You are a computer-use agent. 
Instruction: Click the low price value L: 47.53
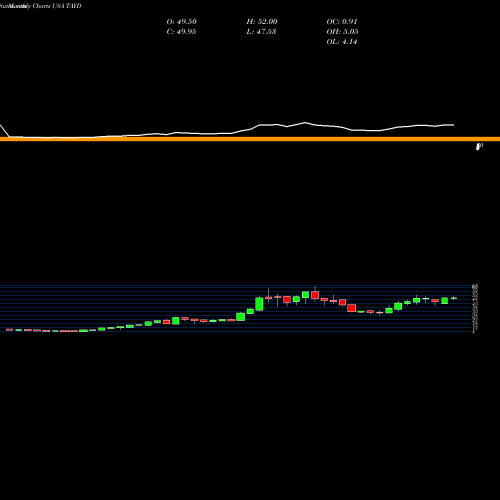click(261, 32)
